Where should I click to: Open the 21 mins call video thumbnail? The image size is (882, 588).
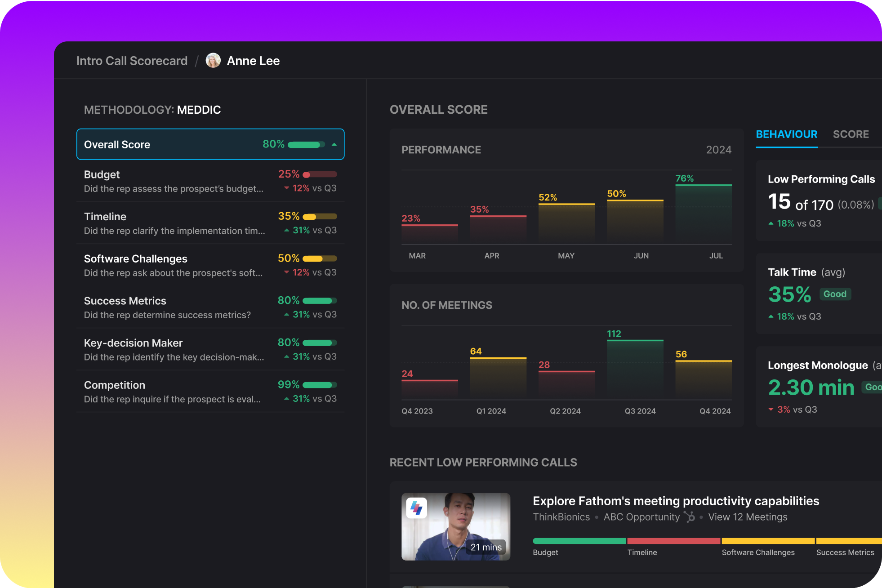pos(456,527)
